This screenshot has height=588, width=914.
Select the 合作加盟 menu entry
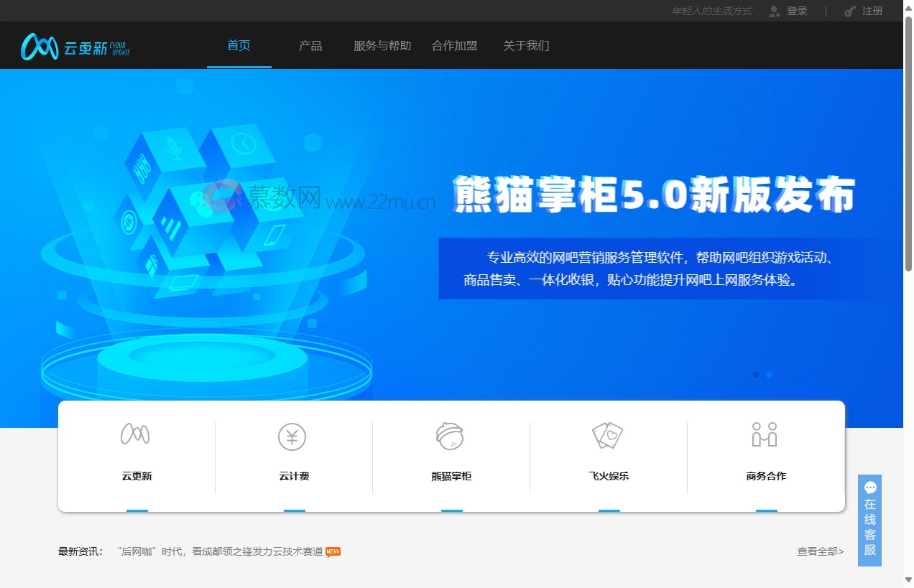tap(454, 45)
